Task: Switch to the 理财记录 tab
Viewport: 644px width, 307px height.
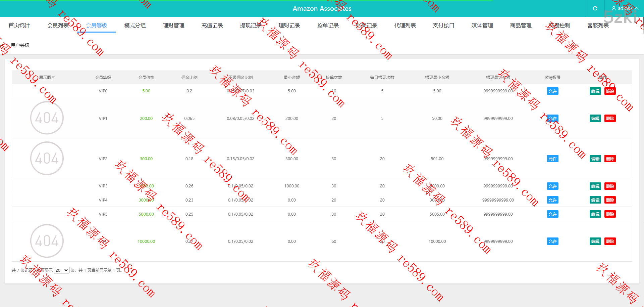Action: coord(289,25)
